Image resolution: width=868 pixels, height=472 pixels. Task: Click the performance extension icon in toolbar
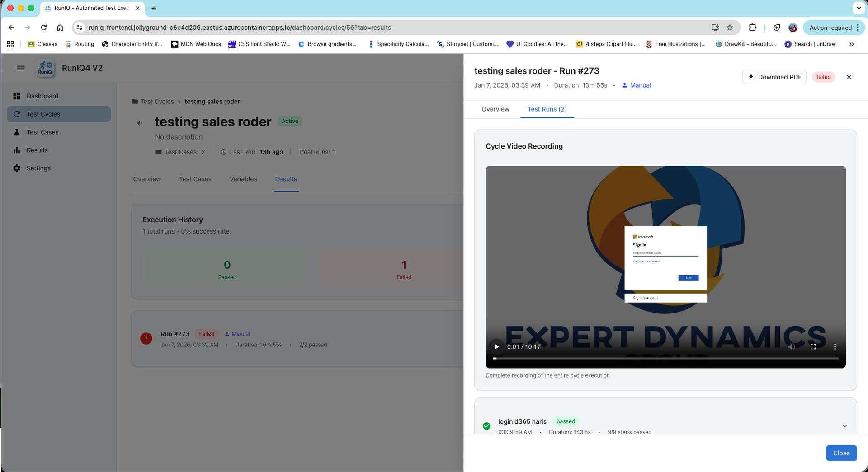(777, 28)
